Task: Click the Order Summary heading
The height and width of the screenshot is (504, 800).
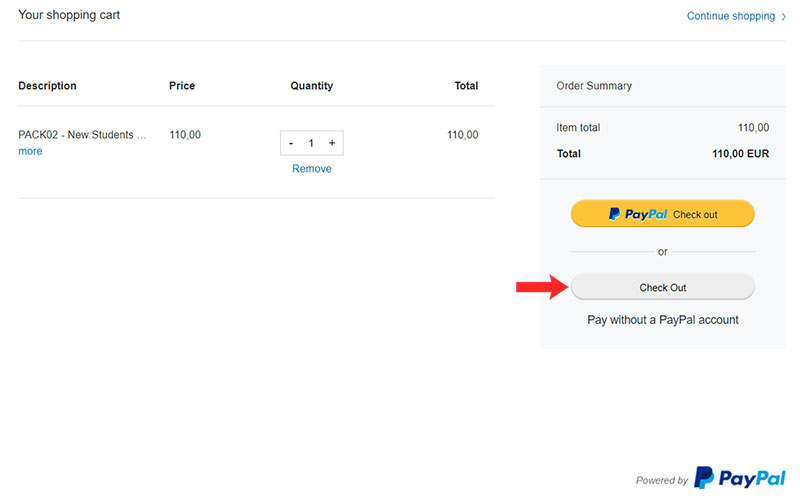Action: click(x=594, y=86)
